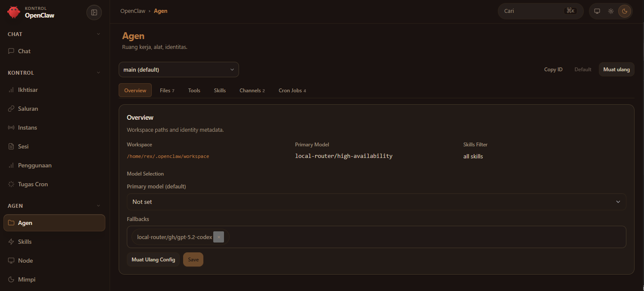Viewport: 644px width, 291px height.
Task: Open Sesi document icon
Action: (11, 146)
